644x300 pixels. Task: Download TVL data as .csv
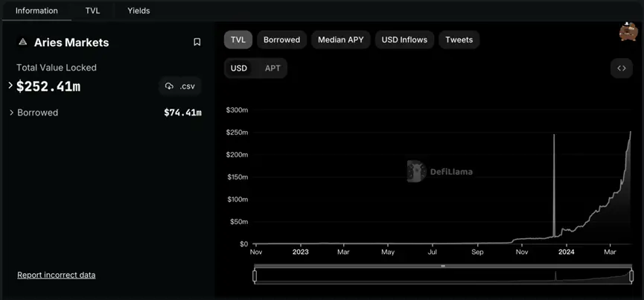point(180,86)
